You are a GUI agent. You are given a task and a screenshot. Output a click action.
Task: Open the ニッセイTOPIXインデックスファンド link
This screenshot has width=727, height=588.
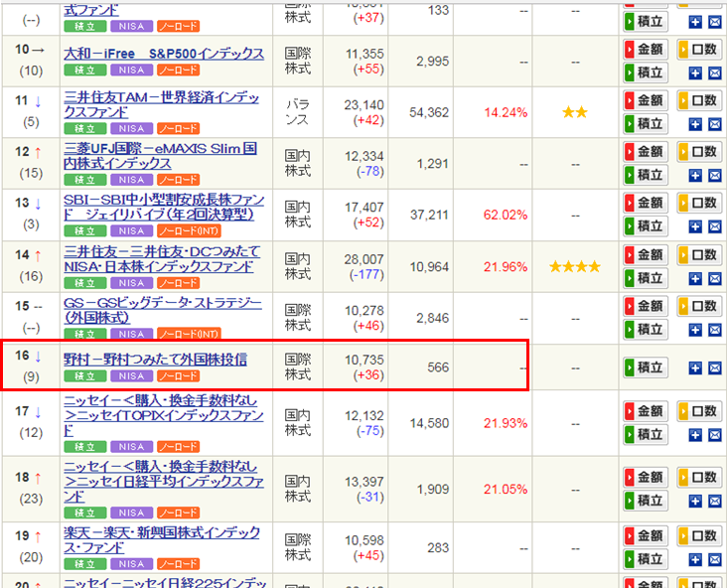pyautogui.click(x=164, y=415)
